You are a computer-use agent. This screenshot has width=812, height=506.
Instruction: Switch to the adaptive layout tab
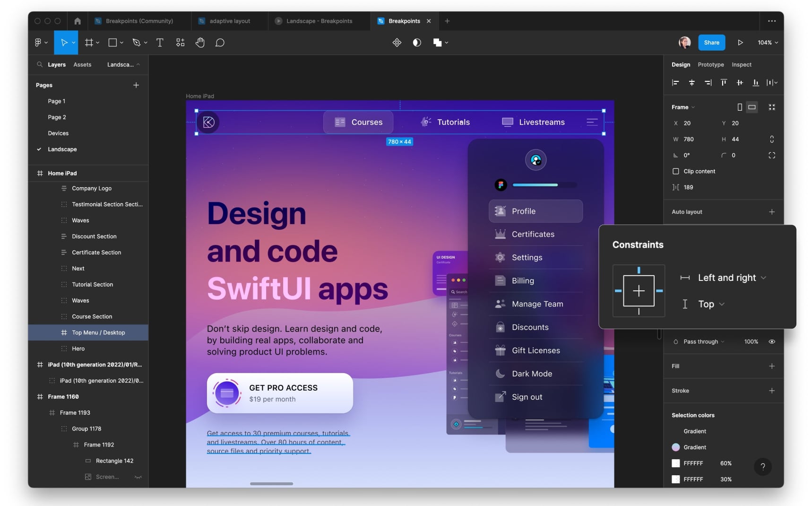point(230,21)
